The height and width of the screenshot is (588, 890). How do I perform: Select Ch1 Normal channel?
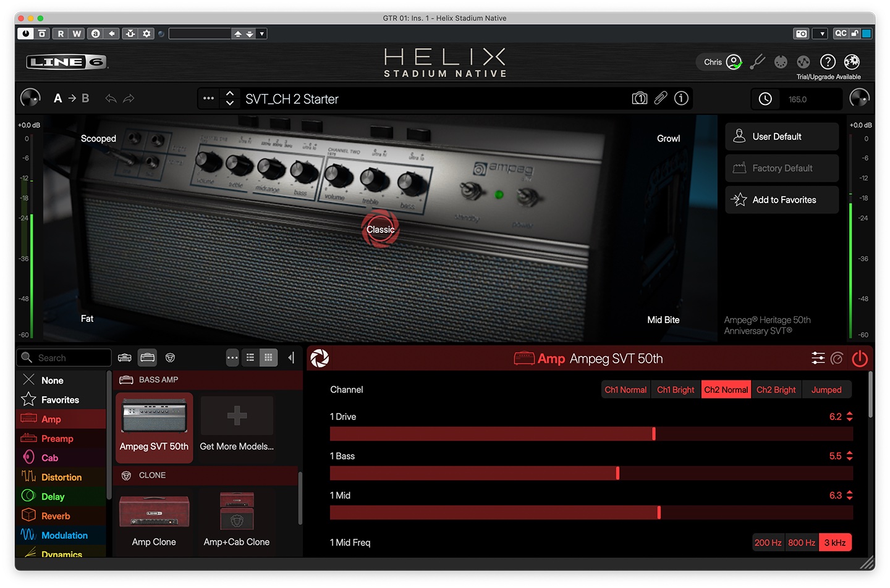pyautogui.click(x=625, y=390)
